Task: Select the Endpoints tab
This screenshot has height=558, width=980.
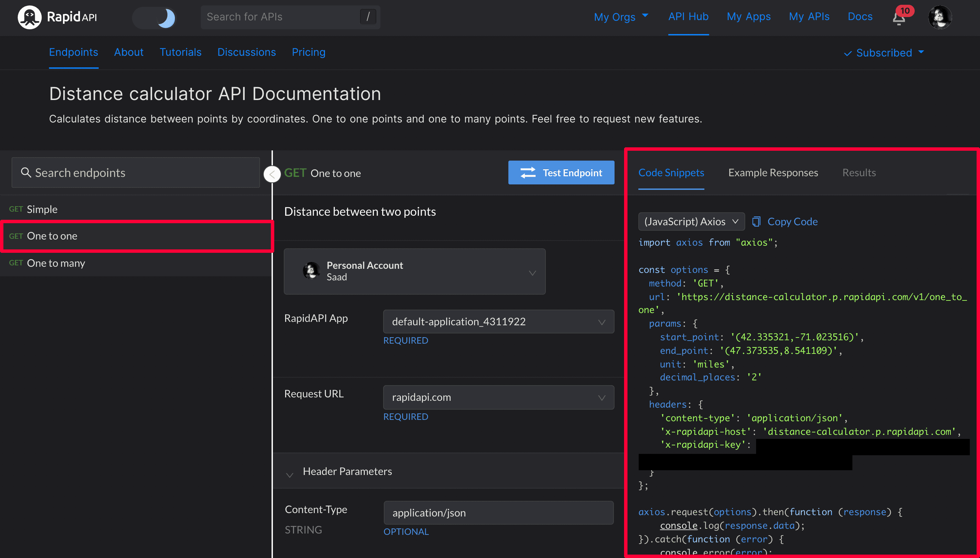Action: pyautogui.click(x=73, y=52)
